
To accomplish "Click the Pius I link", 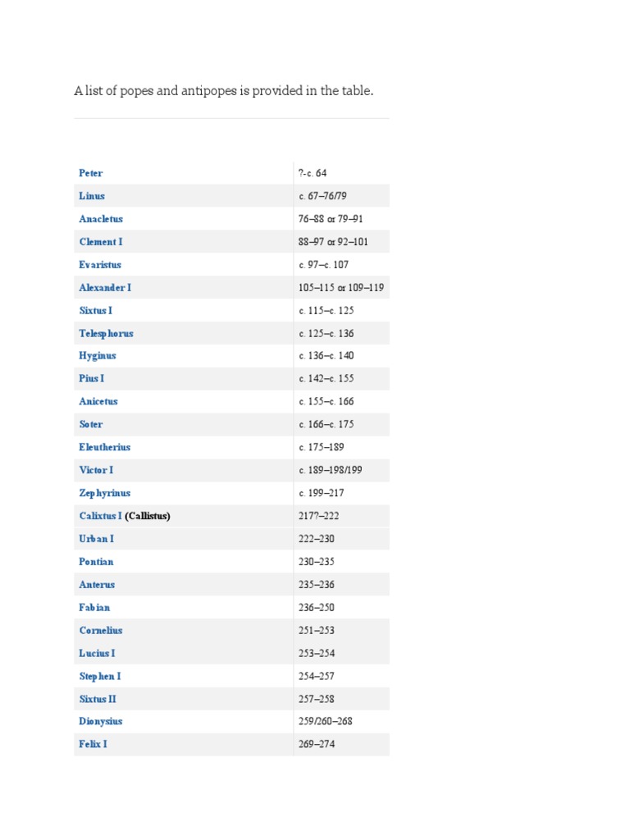I will pos(92,378).
